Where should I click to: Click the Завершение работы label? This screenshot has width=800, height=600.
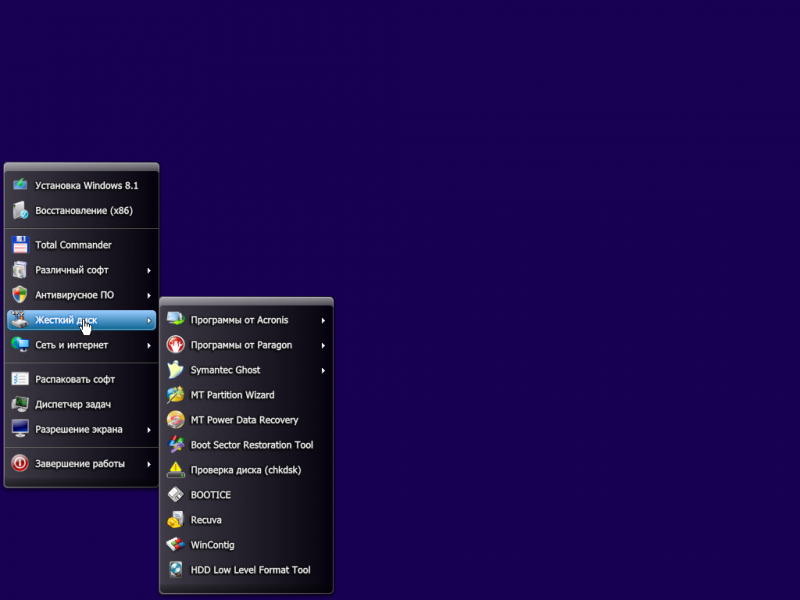pos(80,464)
